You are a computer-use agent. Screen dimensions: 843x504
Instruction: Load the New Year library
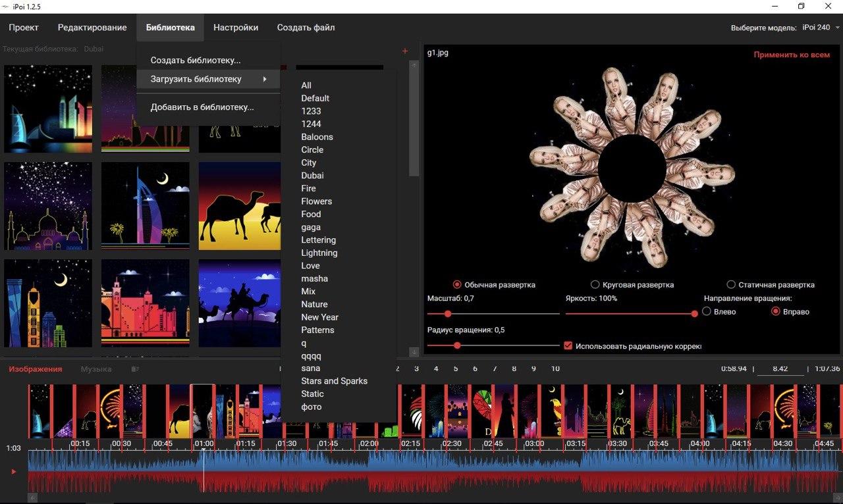tap(319, 317)
